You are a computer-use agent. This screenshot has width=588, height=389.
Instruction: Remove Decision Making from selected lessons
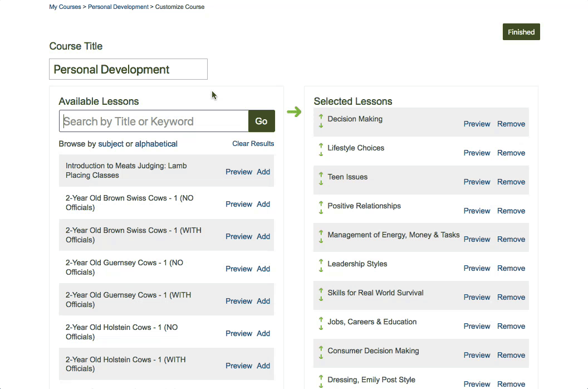[x=511, y=124]
